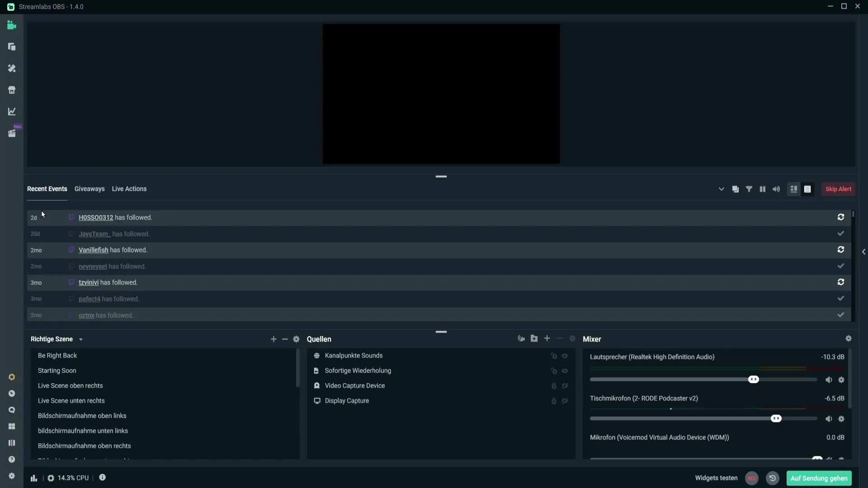Select the Display Capture source row

point(441,401)
